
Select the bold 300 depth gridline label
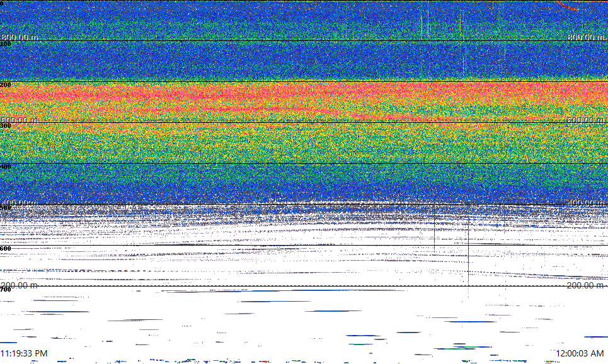point(6,125)
